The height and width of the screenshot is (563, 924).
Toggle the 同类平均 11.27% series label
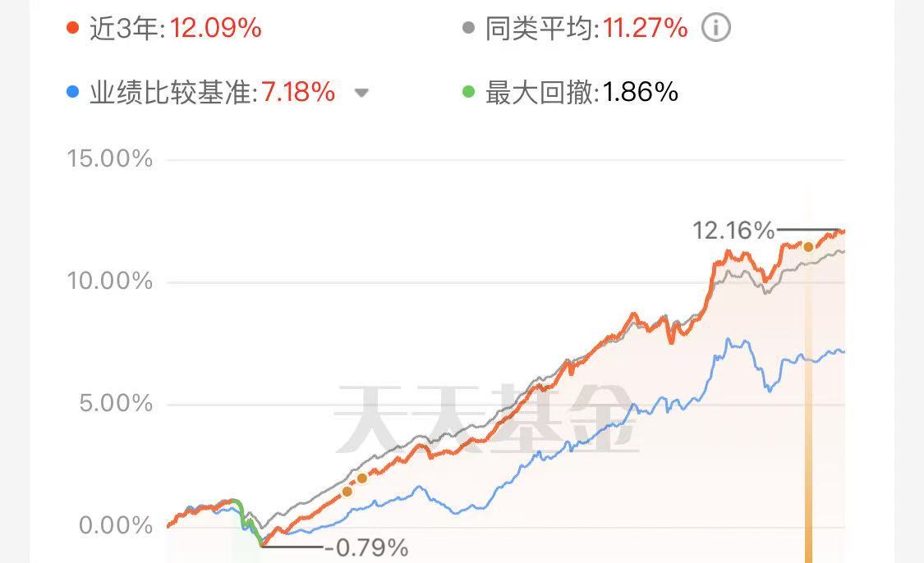tap(586, 28)
